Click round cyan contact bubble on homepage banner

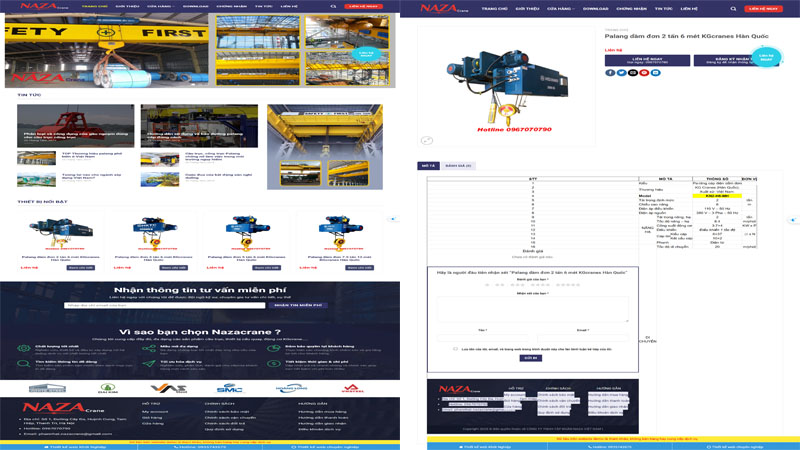366,53
